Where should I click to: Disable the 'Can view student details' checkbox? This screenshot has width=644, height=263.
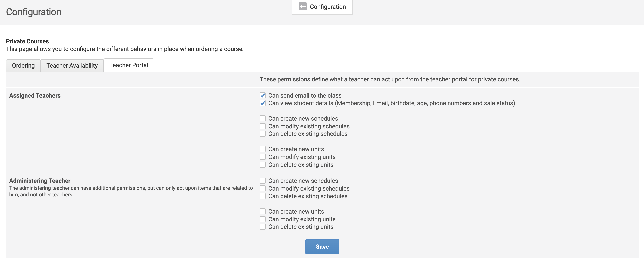262,103
